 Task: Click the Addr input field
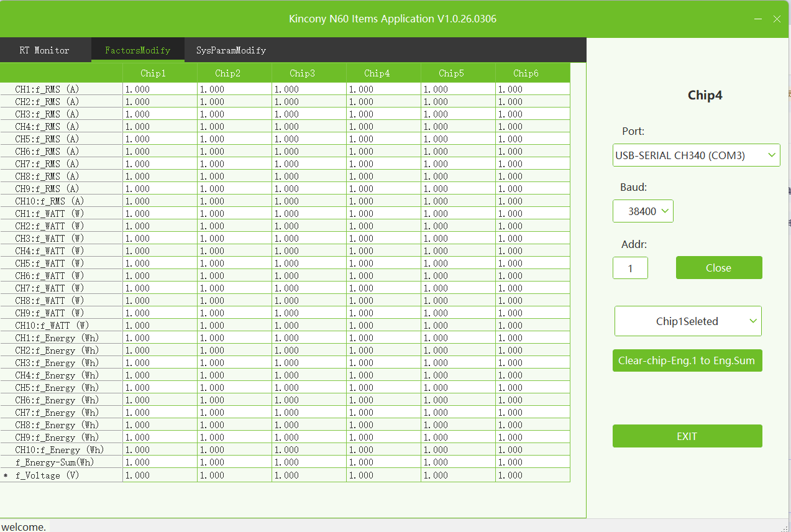[x=630, y=268]
